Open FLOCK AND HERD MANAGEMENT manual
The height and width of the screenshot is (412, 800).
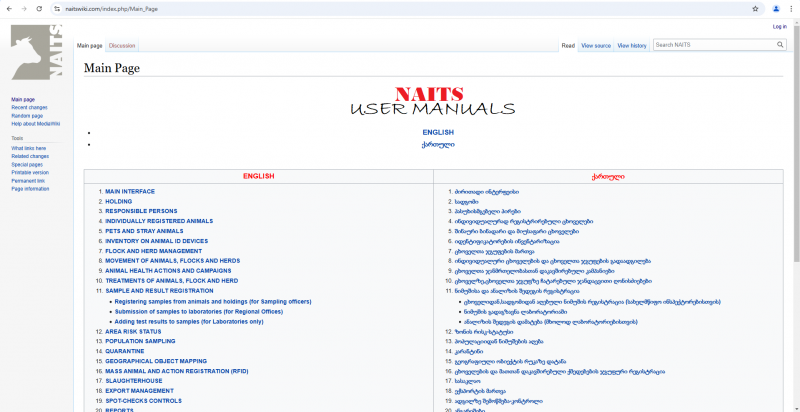click(154, 251)
